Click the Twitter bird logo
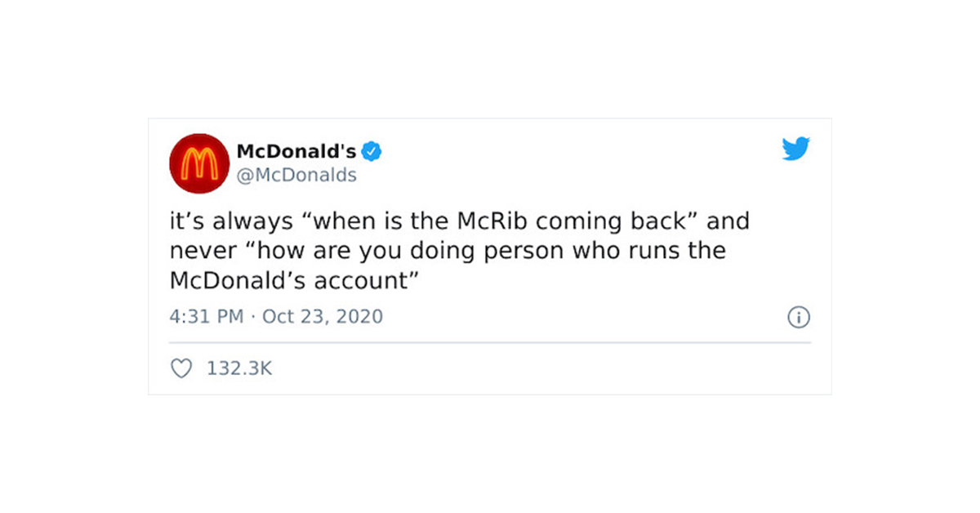 coord(795,149)
